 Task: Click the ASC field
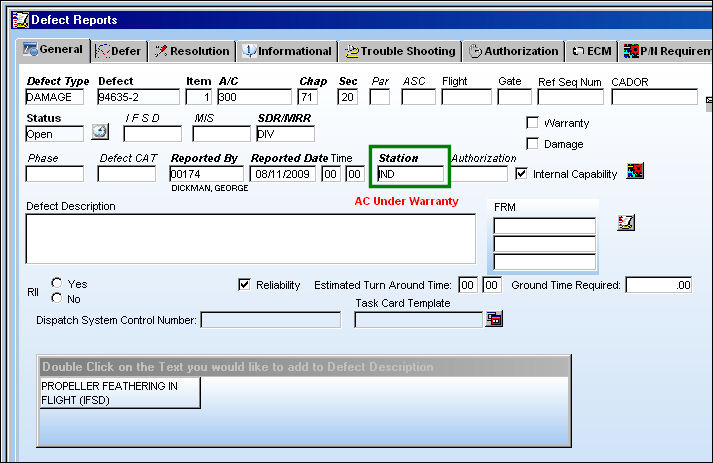418,97
